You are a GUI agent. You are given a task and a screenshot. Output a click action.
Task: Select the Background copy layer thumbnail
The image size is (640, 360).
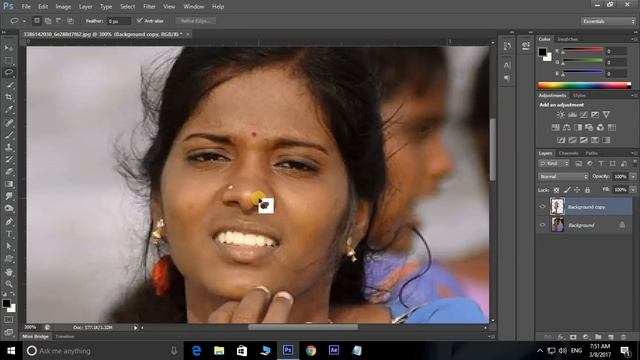coord(557,207)
